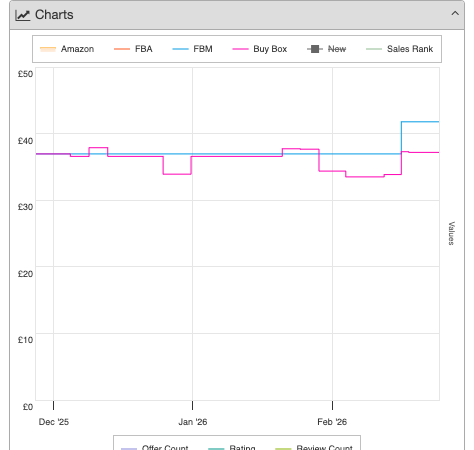This screenshot has width=474, height=450.
Task: Click the Dec '25 x-axis label
Action: click(x=54, y=422)
